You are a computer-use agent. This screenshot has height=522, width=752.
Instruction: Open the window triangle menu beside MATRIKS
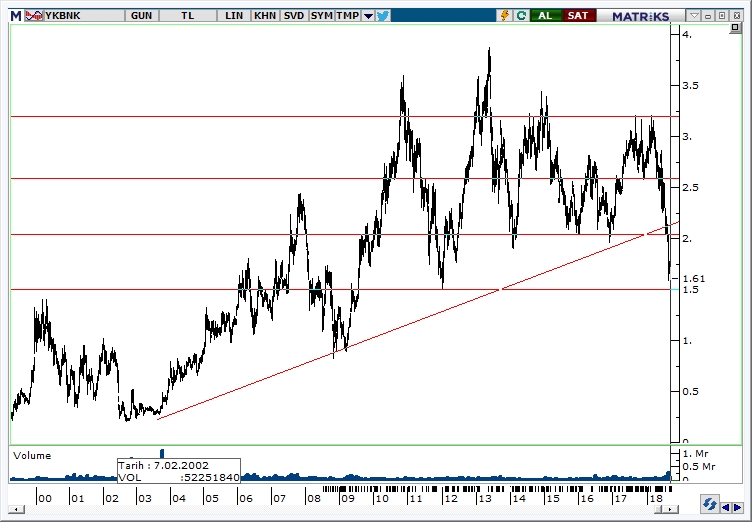694,16
